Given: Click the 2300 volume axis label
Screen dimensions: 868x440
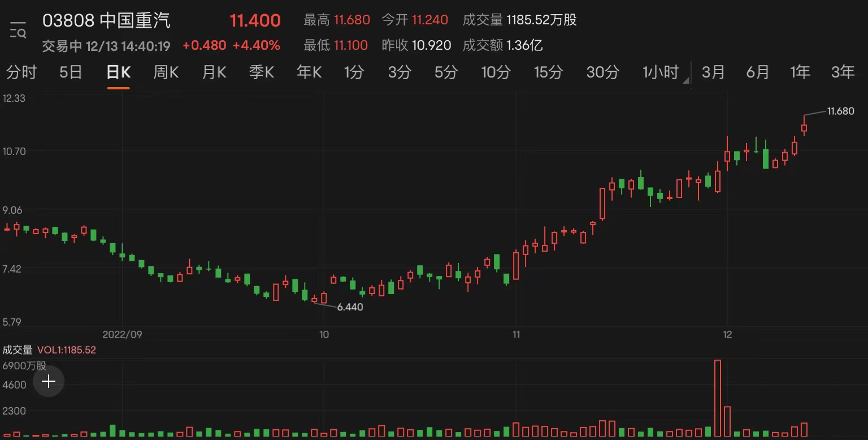Looking at the screenshot, I should pos(15,411).
